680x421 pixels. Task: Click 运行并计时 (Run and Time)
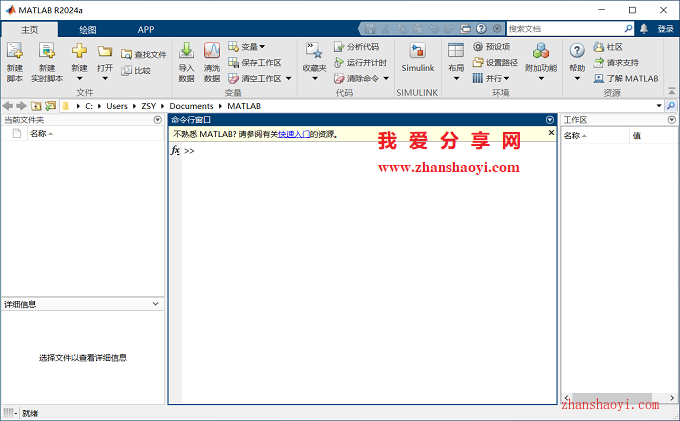click(x=360, y=62)
